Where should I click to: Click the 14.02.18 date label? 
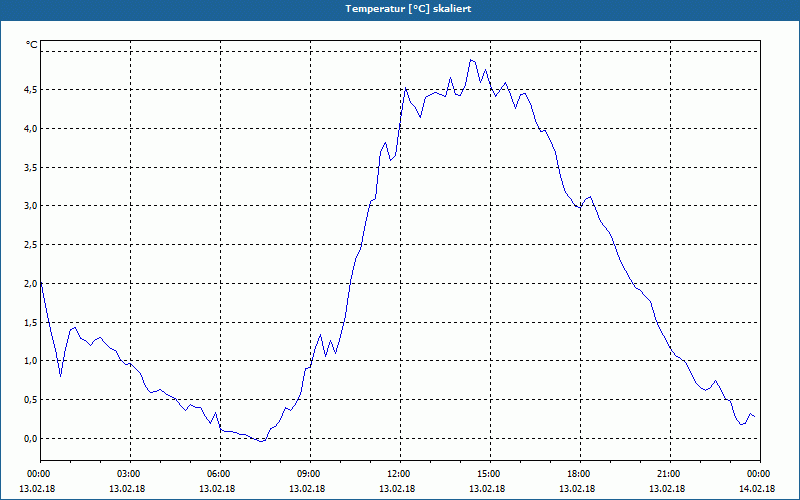click(x=757, y=489)
